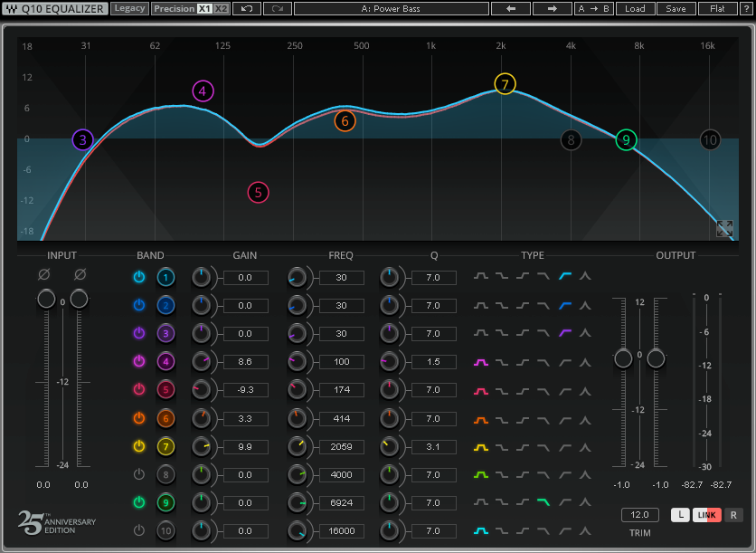Disable band 5 power button
The width and height of the screenshot is (756, 553).
[139, 389]
